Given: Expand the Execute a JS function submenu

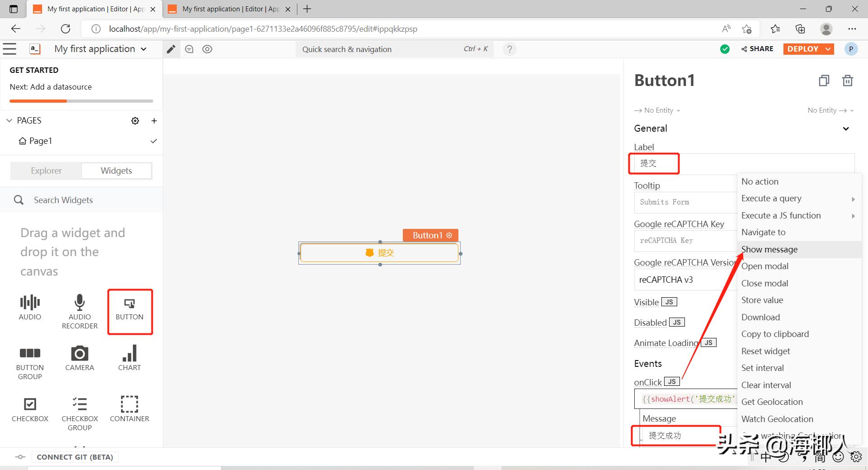Looking at the screenshot, I should [x=799, y=216].
